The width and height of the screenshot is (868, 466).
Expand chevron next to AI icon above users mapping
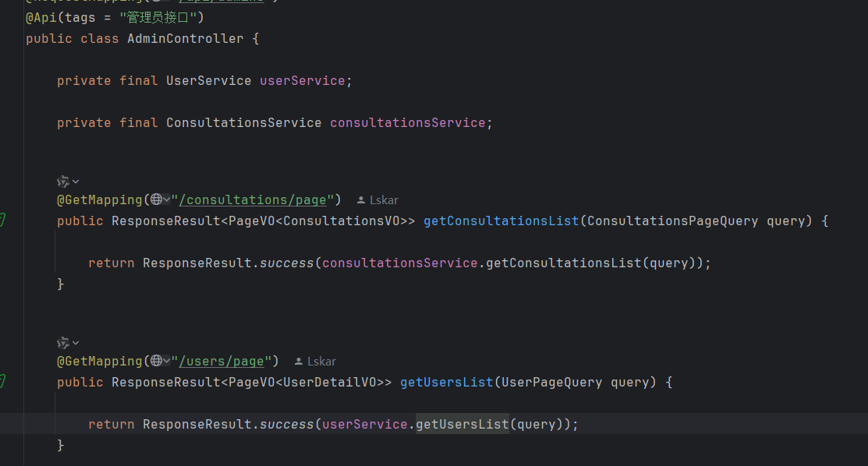76,343
